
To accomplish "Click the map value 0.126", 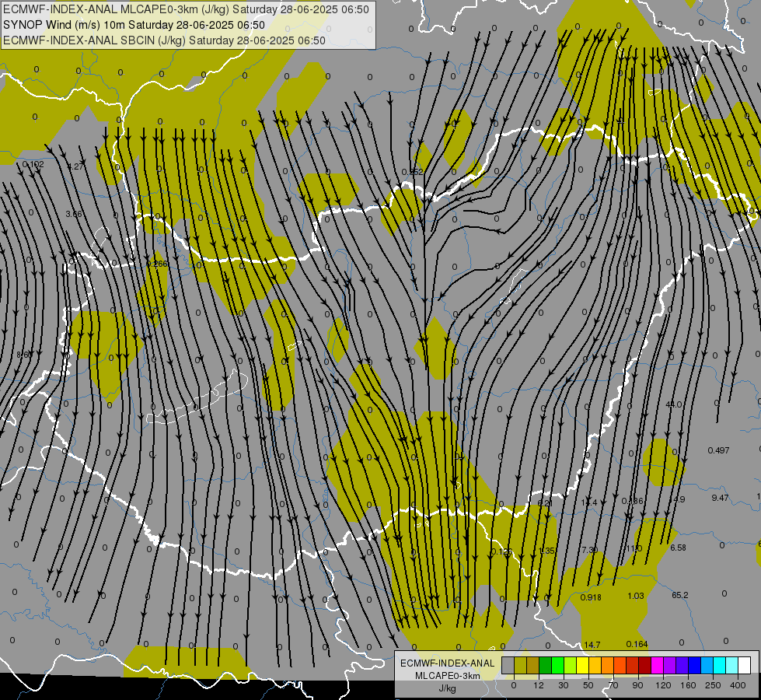I will pos(501,551).
